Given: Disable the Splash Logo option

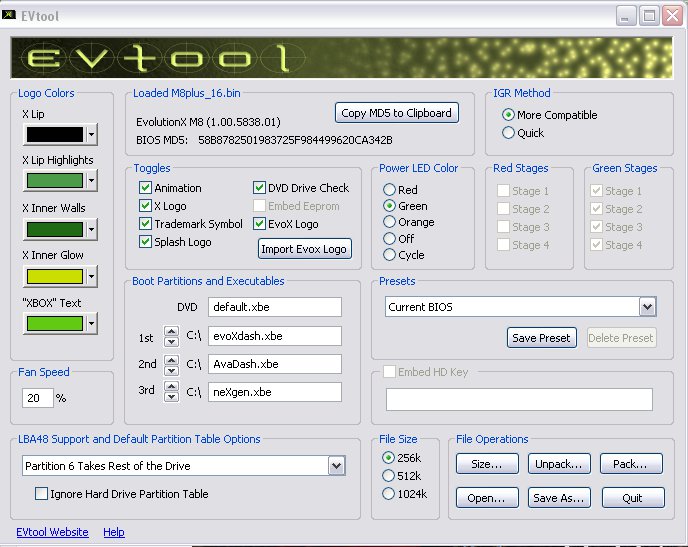Looking at the screenshot, I should [145, 242].
